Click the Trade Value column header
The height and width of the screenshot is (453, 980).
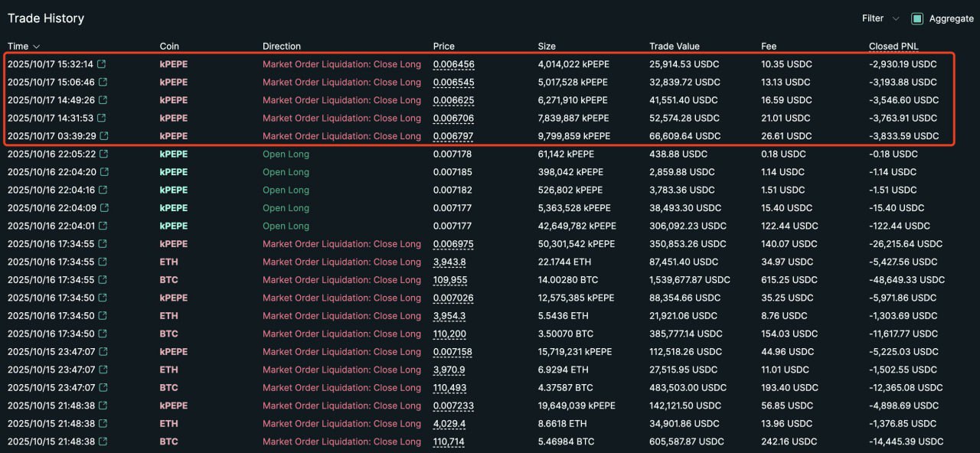point(674,46)
